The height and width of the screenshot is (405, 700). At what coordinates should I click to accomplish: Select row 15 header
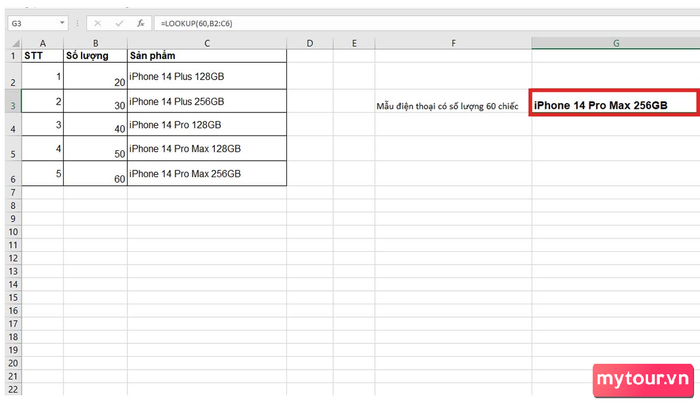pos(13,297)
